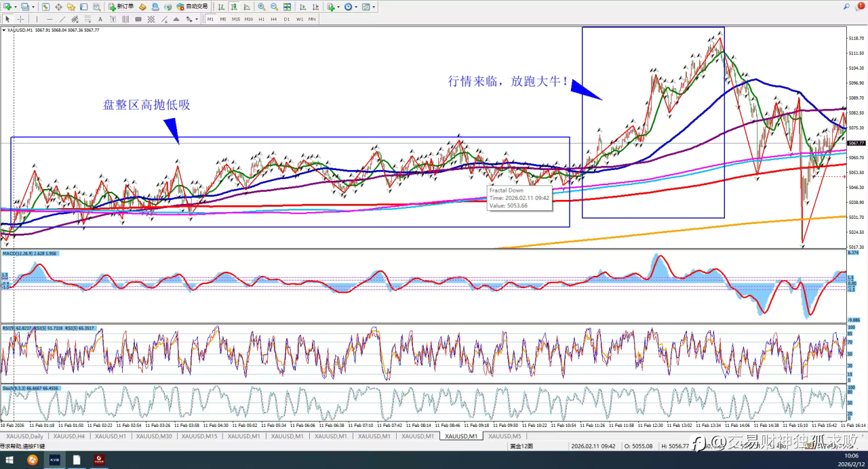Select the crosshair tool

coord(21,20)
